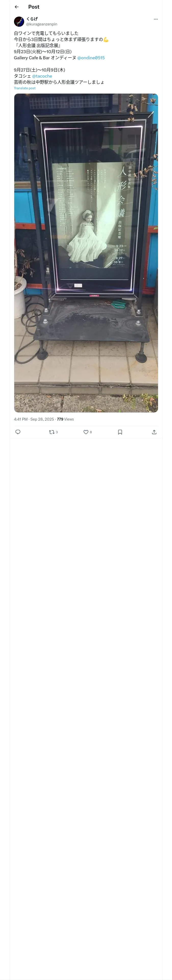Viewport: 172px width, 980px height.
Task: View the 779 Views analytics
Action: tap(65, 419)
